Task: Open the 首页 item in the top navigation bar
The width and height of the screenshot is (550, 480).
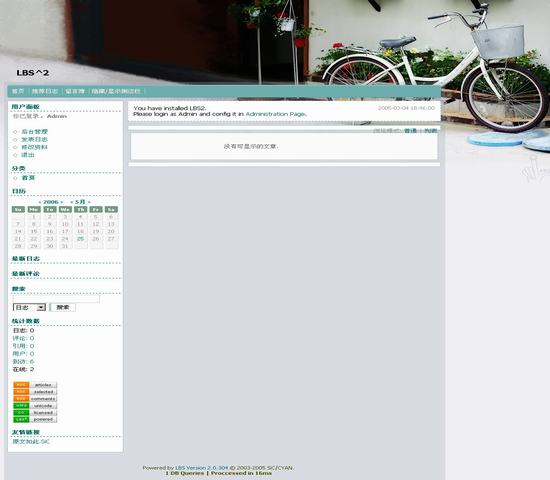Action: coord(18,91)
